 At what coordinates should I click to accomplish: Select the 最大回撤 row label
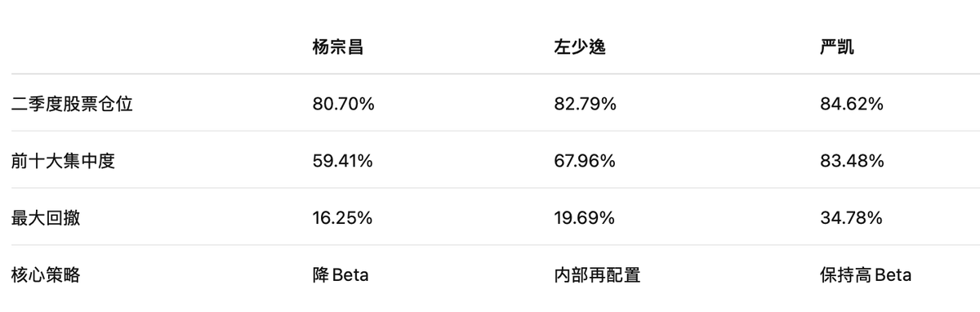[x=46, y=218]
